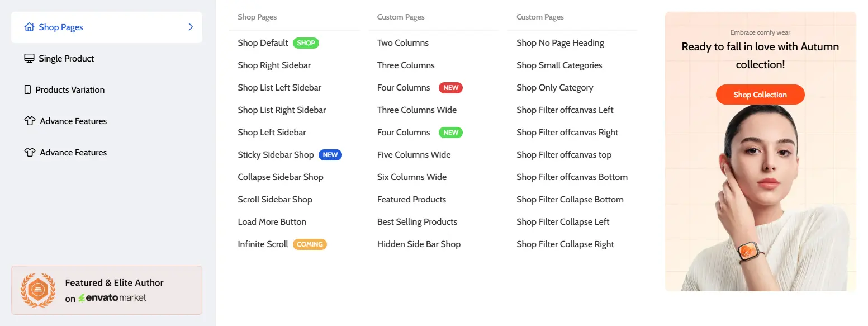868x326 pixels.
Task: Select the Products Variation menu item
Action: coord(70,90)
